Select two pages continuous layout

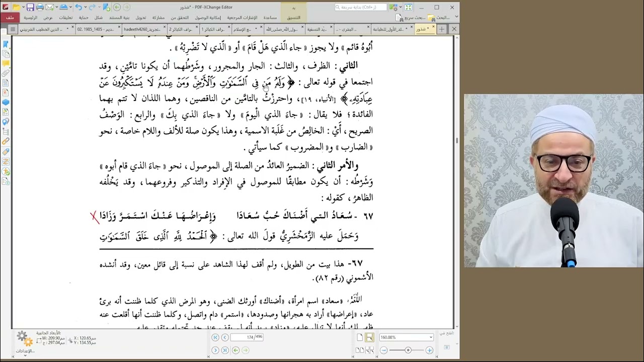point(369,350)
